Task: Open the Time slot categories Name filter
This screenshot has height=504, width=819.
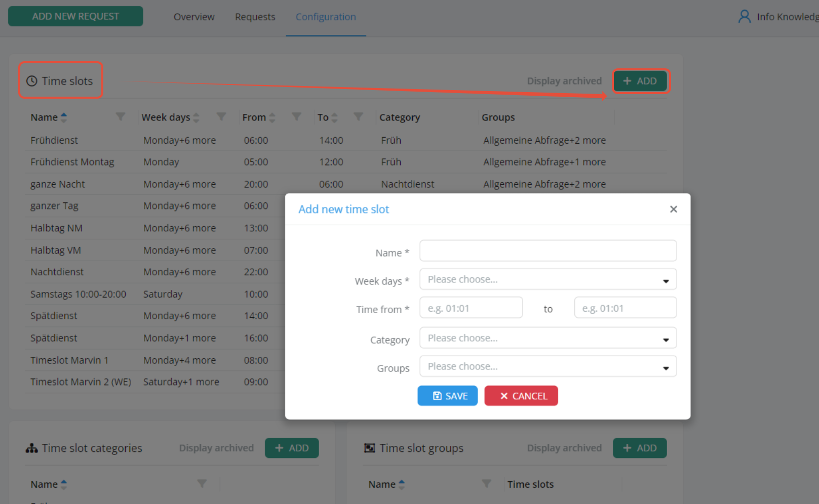Action: point(202,484)
